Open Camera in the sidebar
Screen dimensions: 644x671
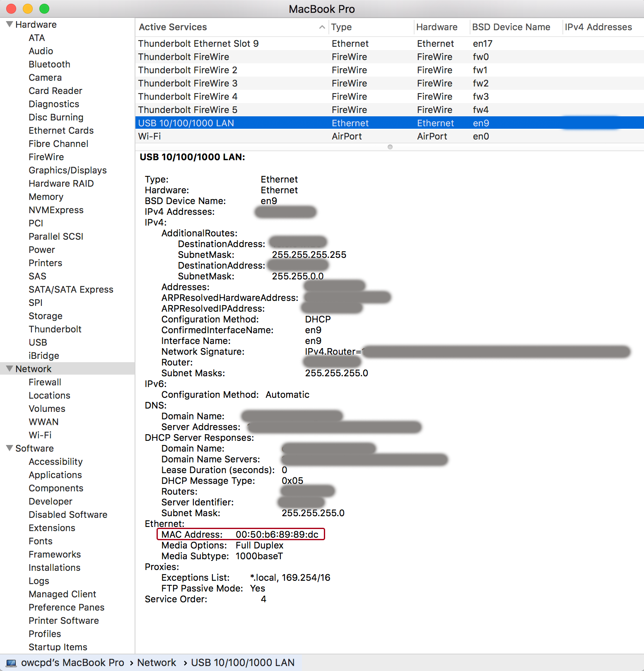[x=45, y=77]
